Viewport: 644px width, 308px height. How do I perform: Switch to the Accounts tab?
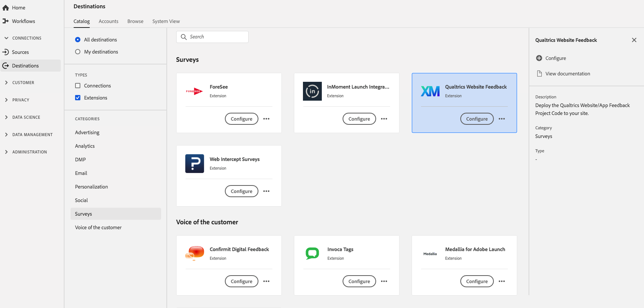pyautogui.click(x=109, y=21)
